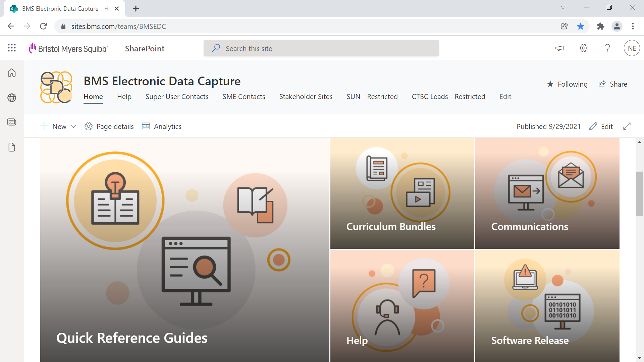Screen dimensions: 644x362
Task: Open the Curriculum Bundles tile
Action: pos(402,193)
